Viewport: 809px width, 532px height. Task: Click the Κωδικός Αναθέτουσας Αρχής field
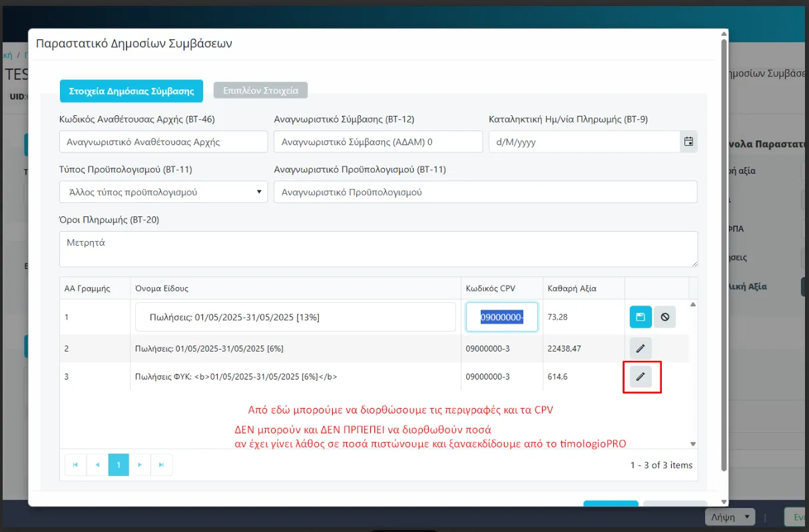coord(163,142)
